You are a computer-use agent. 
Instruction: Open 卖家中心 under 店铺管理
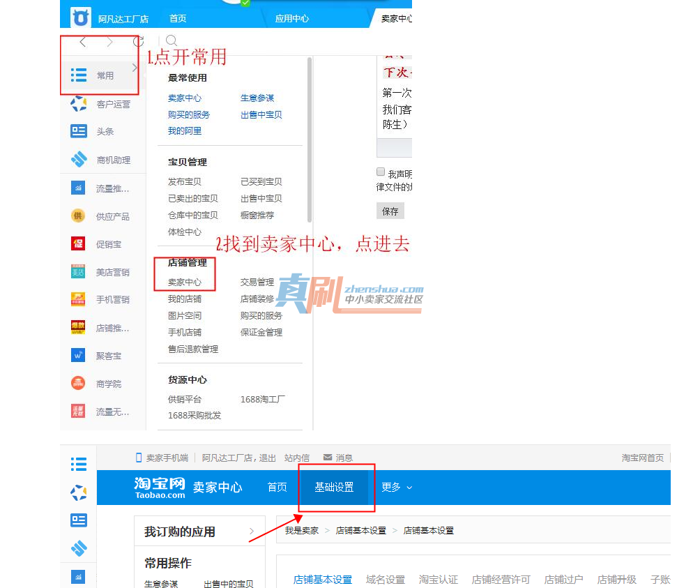(x=184, y=282)
